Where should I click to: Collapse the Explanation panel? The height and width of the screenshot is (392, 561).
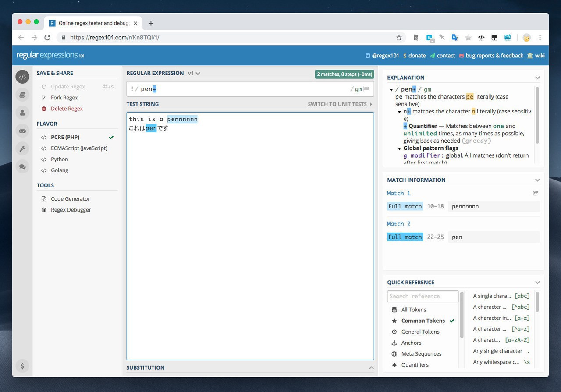click(x=537, y=78)
